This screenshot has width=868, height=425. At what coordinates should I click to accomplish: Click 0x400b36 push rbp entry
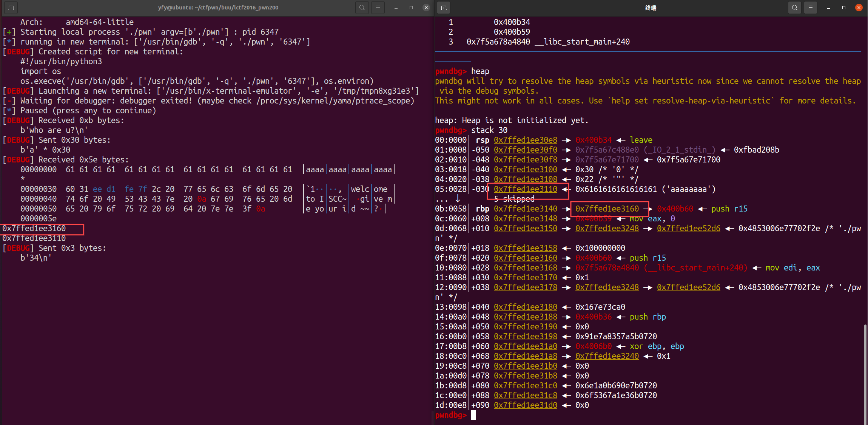621,317
